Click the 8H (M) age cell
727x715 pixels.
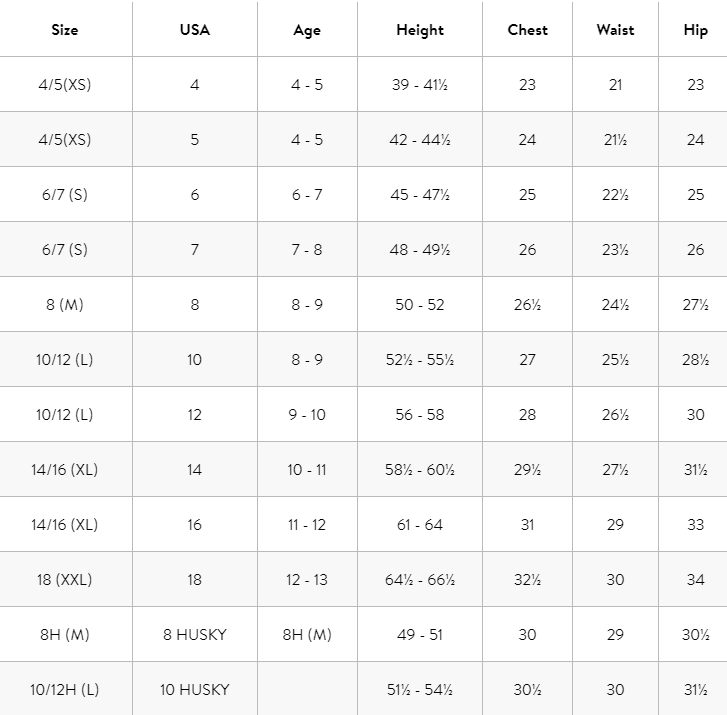[x=307, y=634]
